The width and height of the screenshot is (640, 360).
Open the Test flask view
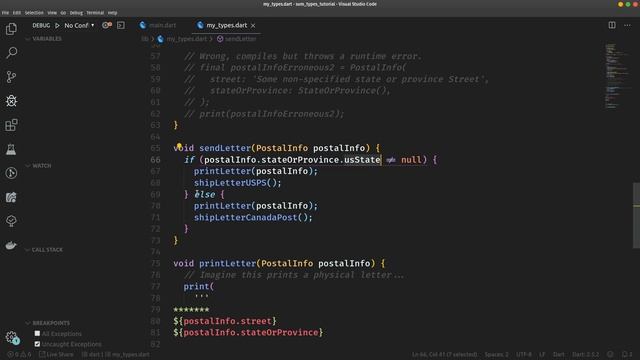[11, 149]
